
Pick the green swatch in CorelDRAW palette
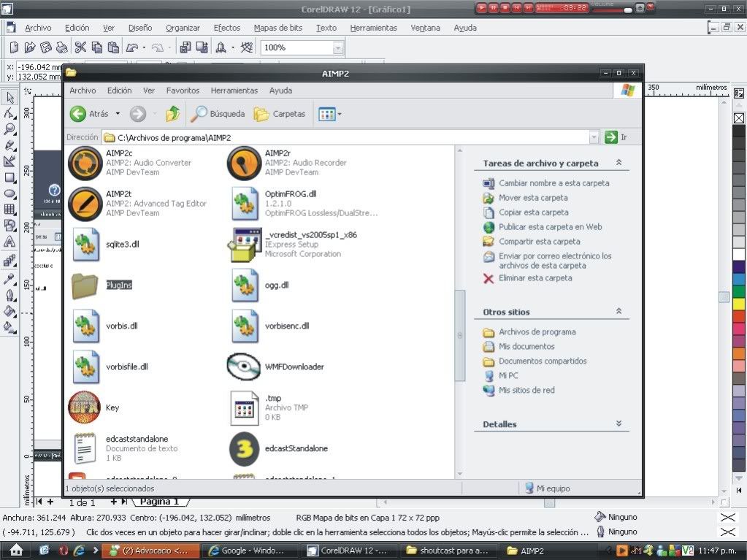click(739, 291)
